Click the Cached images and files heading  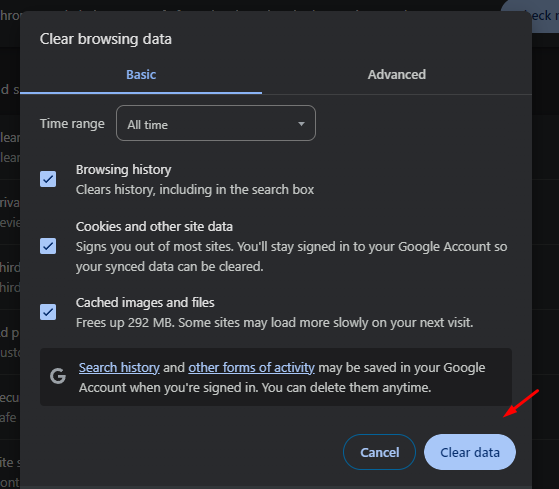pos(145,303)
